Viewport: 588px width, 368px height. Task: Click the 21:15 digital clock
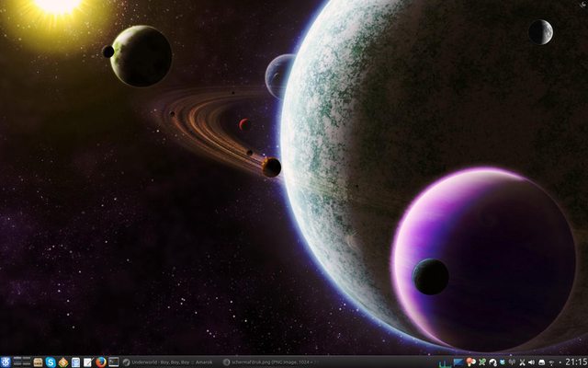pos(576,362)
